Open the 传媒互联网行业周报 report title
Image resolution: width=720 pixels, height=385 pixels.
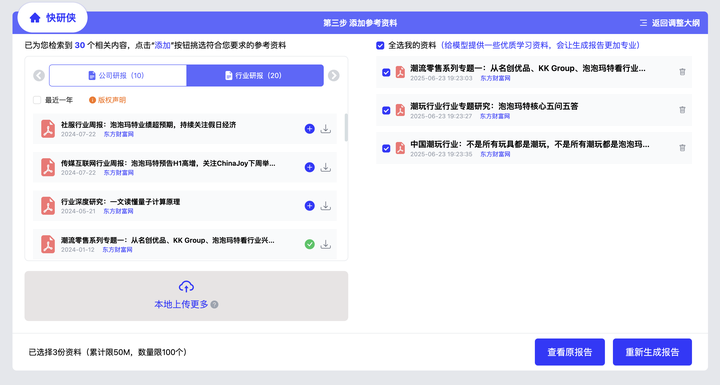tap(168, 164)
